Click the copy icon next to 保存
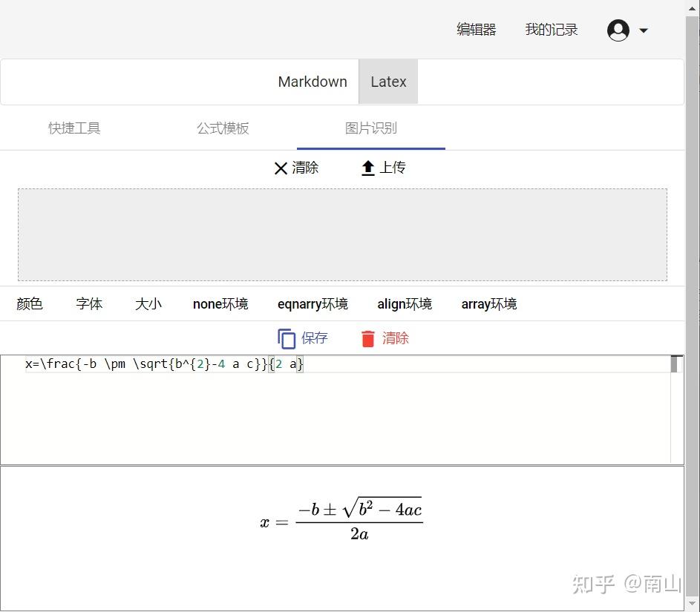Screen dimensions: 700x612 pos(287,338)
